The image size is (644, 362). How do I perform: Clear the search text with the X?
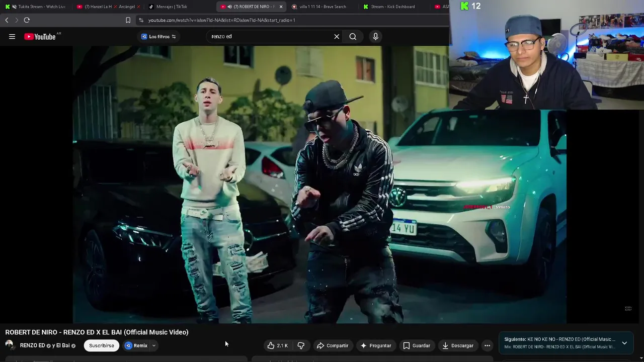(337, 36)
